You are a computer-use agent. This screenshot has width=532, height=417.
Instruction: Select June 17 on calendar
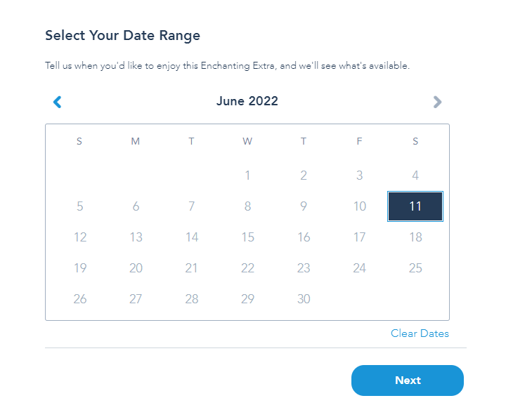pos(360,237)
